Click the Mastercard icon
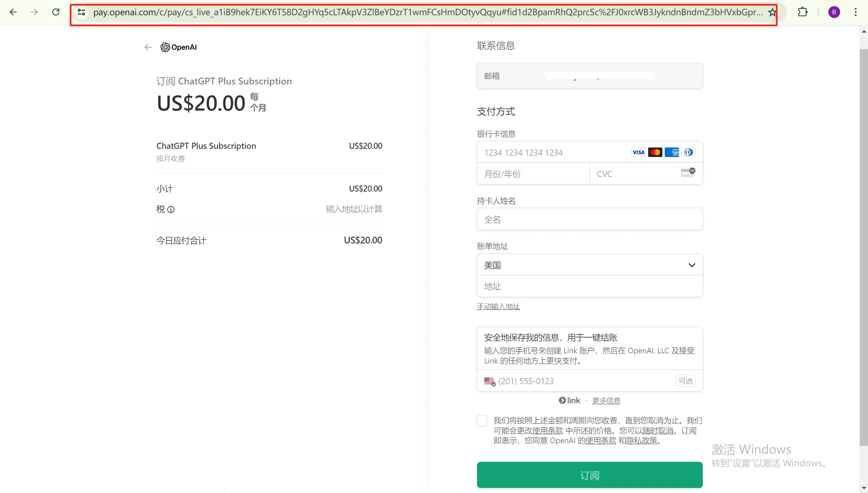 (x=655, y=152)
